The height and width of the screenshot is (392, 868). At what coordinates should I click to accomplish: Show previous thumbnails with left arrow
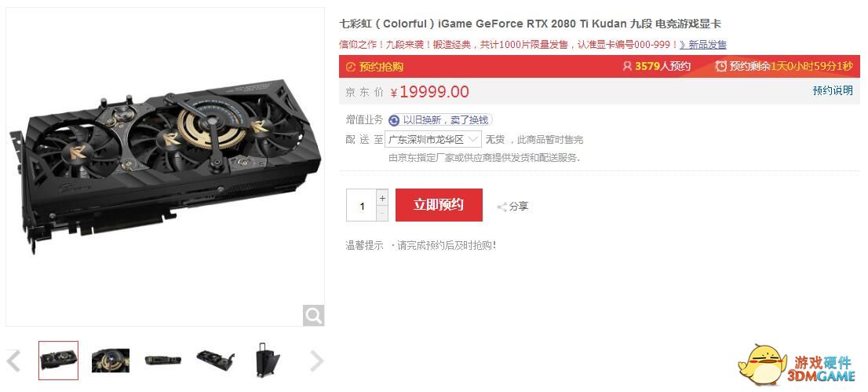tap(13, 361)
